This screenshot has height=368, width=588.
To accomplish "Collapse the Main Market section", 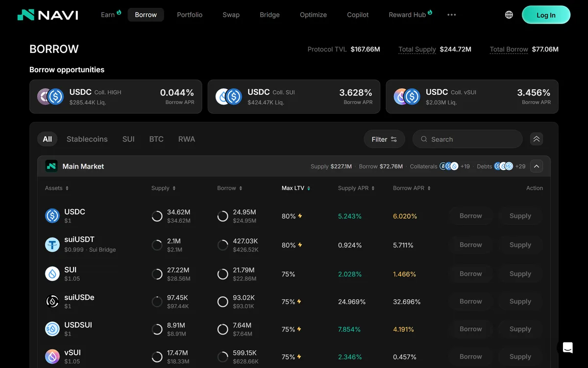I will pyautogui.click(x=537, y=166).
